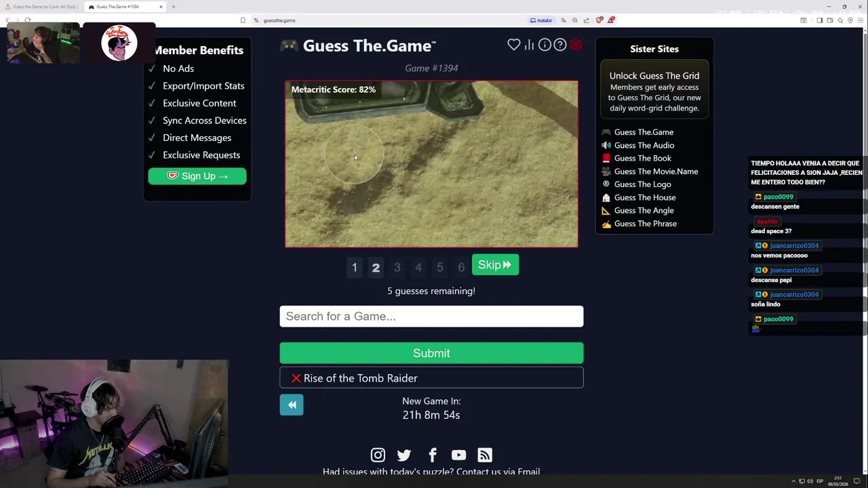Open the browser hamburger menu
Image resolution: width=868 pixels, height=488 pixels.
861,20
